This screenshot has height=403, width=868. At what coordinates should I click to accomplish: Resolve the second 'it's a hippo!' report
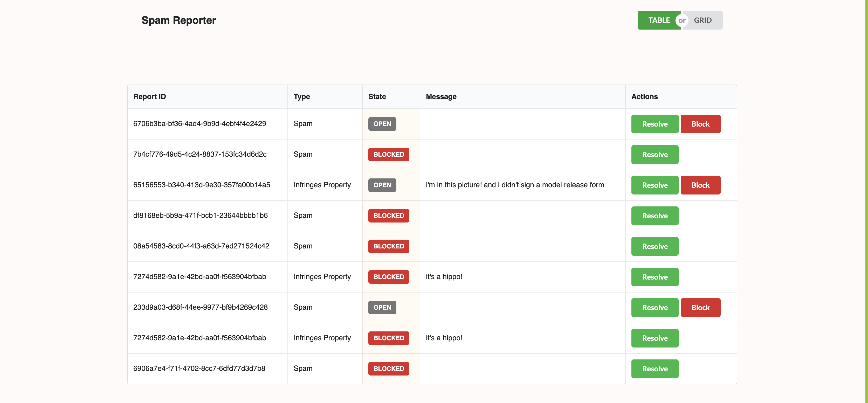(x=654, y=338)
